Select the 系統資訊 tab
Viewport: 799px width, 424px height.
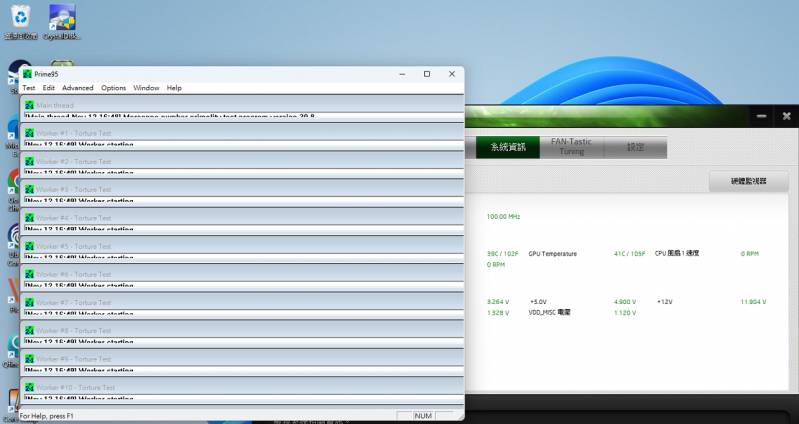coord(507,147)
